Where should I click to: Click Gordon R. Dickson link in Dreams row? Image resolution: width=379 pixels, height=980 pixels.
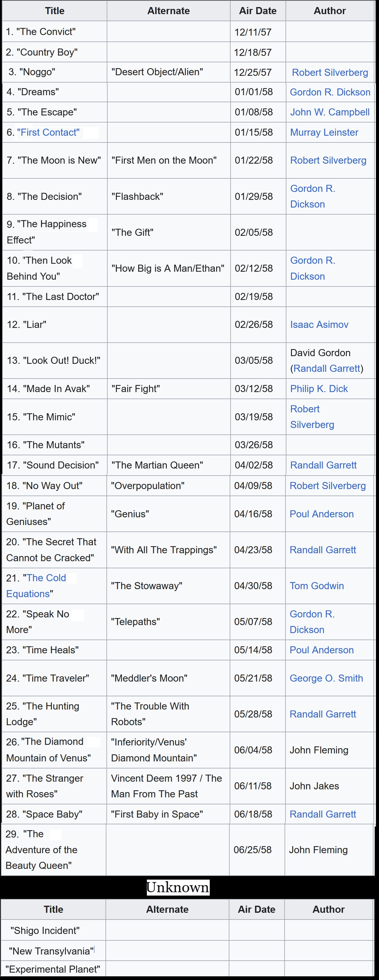330,92
